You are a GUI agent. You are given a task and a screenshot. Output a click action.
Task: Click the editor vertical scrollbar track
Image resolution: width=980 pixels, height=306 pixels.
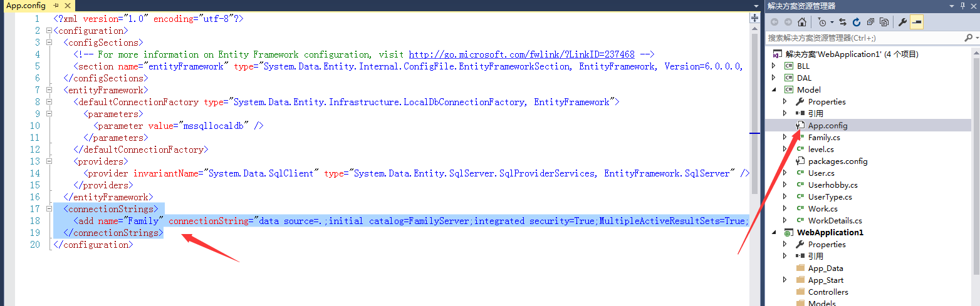click(x=755, y=188)
